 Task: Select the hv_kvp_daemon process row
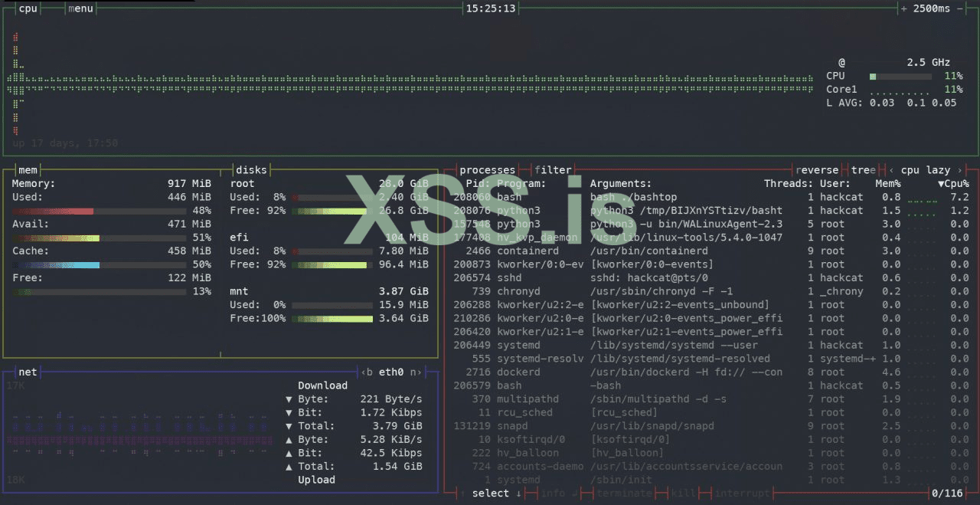point(711,238)
